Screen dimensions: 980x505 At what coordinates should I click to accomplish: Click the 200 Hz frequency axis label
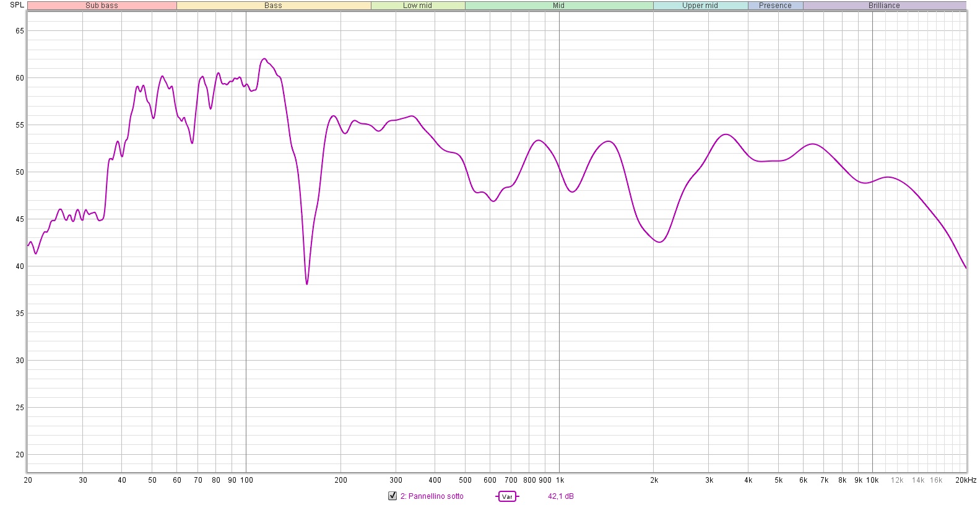click(x=340, y=480)
